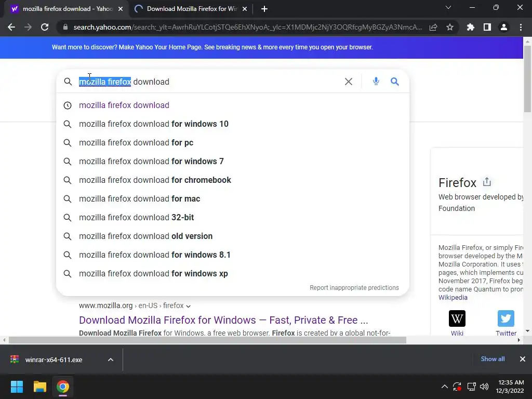
Task: Clear the Yahoo search box text
Action: 349,82
